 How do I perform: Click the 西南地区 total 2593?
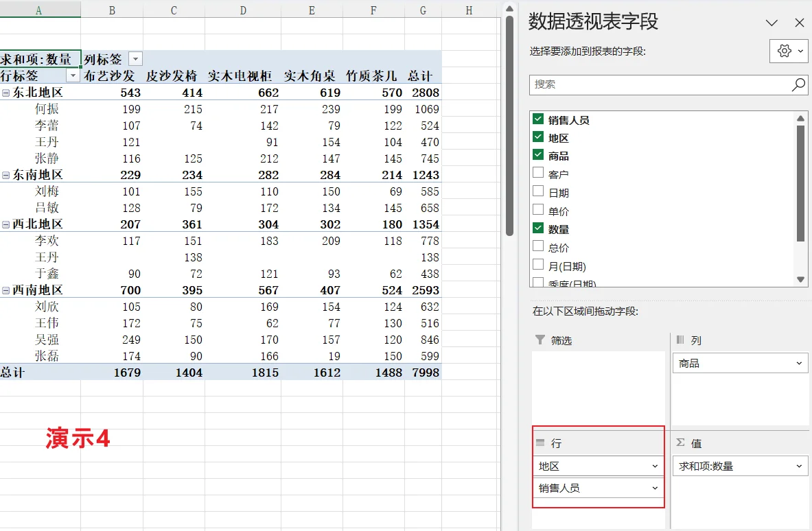pos(425,290)
